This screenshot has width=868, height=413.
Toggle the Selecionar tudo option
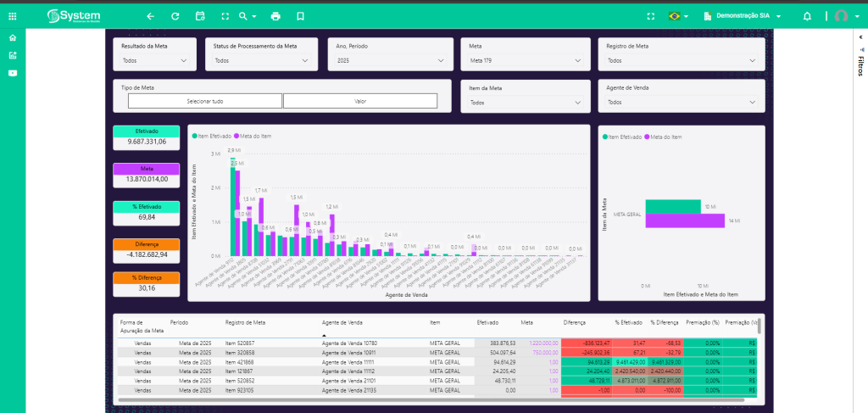coord(204,101)
